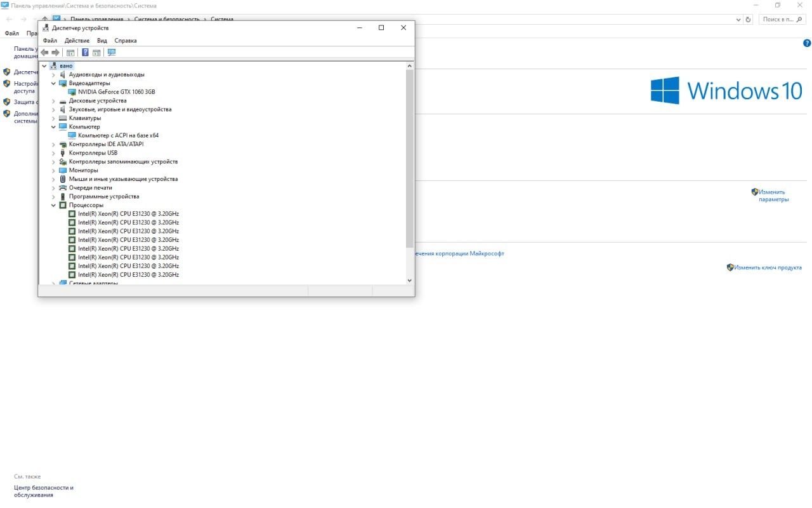
Task: Click the Дополнительные параметры системы sidebar link
Action: coord(26,117)
